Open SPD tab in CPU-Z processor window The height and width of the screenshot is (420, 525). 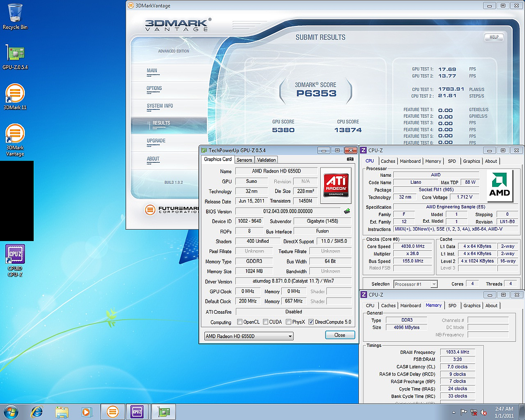click(x=452, y=161)
